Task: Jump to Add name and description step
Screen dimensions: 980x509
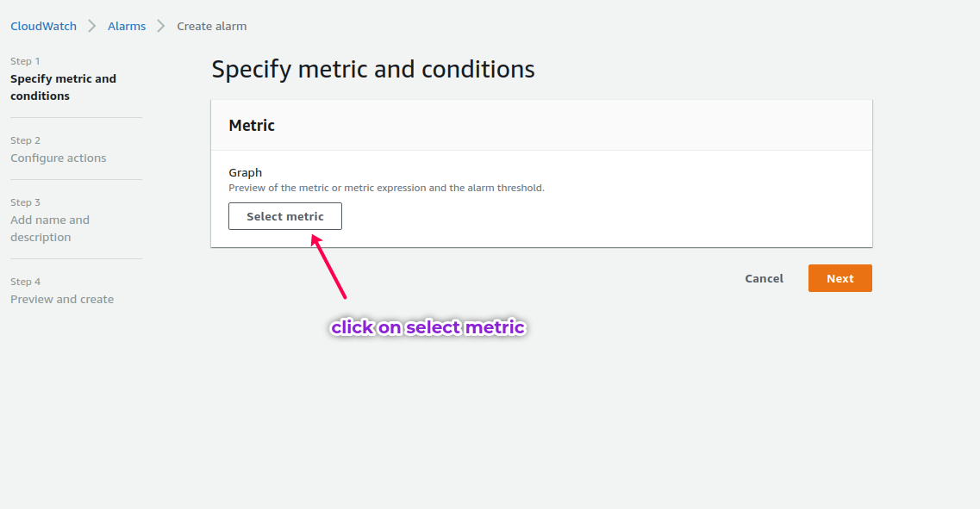Action: point(50,228)
